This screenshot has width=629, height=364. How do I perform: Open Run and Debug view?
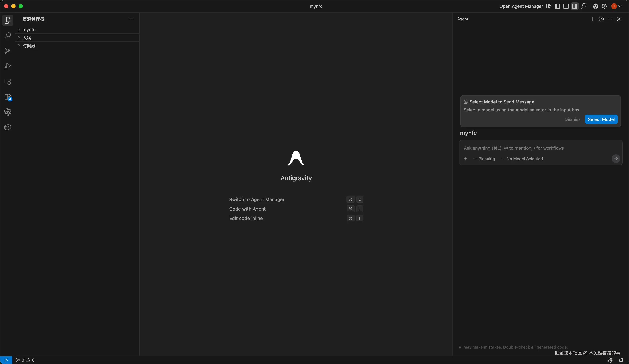tap(7, 66)
